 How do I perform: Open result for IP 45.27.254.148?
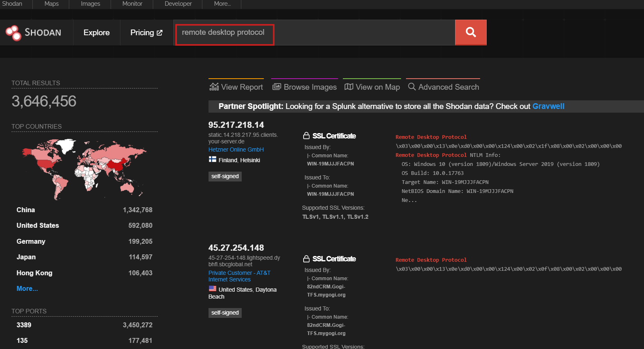236,248
